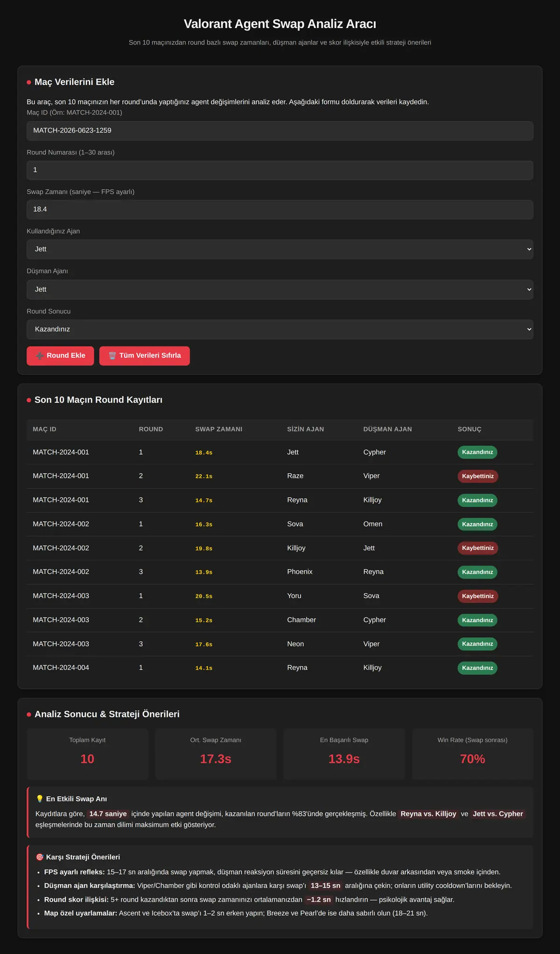Click the highlighted 14.7 saniye text
The image size is (560, 954).
(108, 814)
